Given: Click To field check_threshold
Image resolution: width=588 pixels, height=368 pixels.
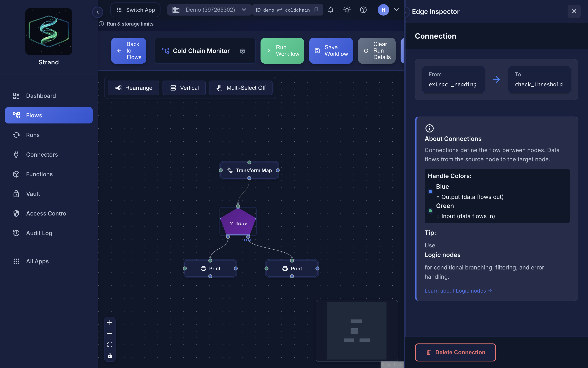Looking at the screenshot, I should click(x=539, y=80).
